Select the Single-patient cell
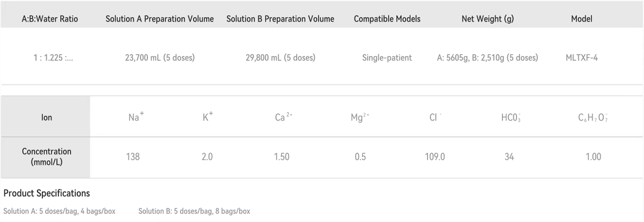The image size is (644, 222). tap(387, 58)
